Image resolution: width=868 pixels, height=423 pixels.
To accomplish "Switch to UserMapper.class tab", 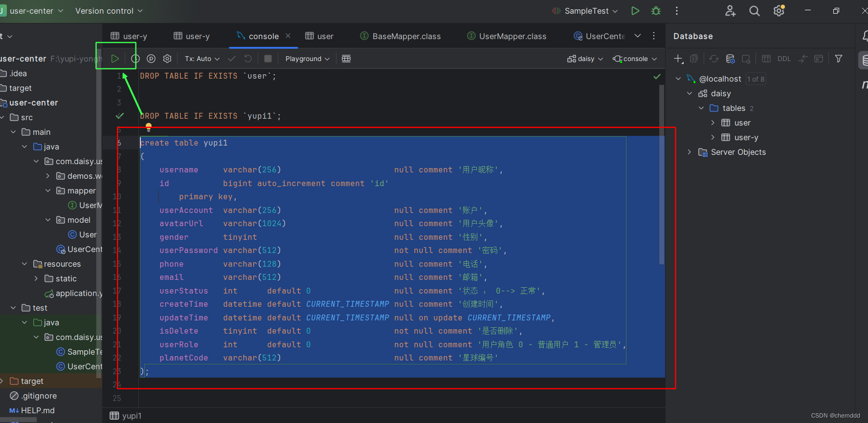I will coord(507,36).
